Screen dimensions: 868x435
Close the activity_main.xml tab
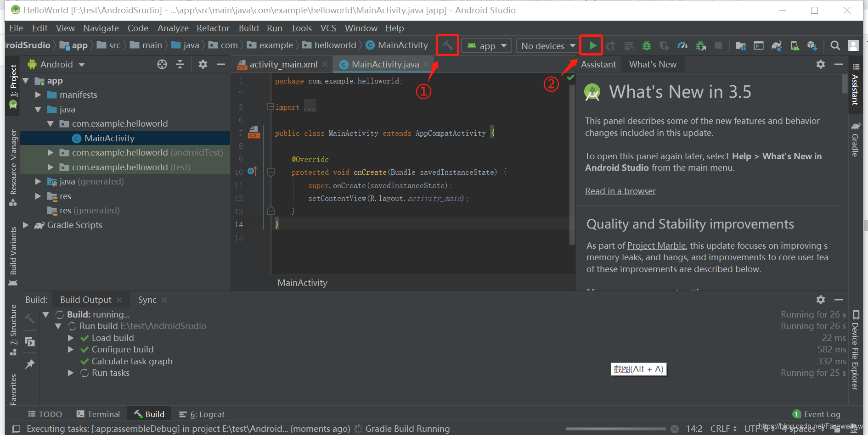[325, 65]
